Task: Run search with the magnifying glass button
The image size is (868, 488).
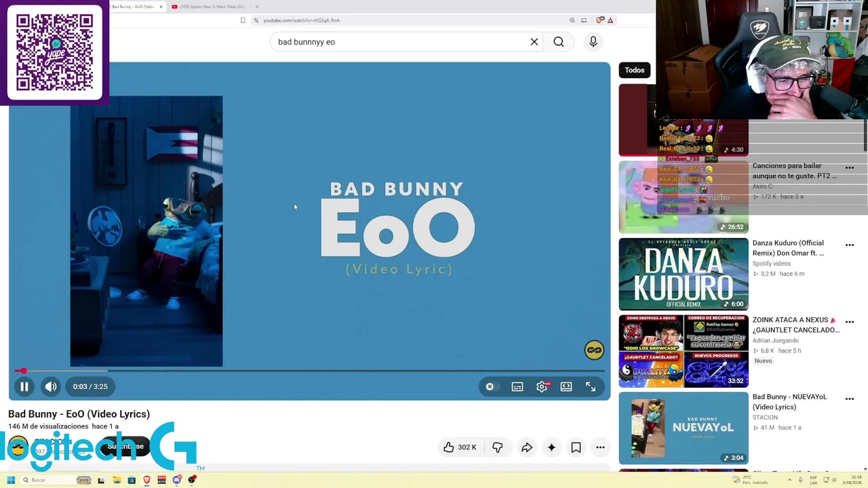Action: coord(559,42)
